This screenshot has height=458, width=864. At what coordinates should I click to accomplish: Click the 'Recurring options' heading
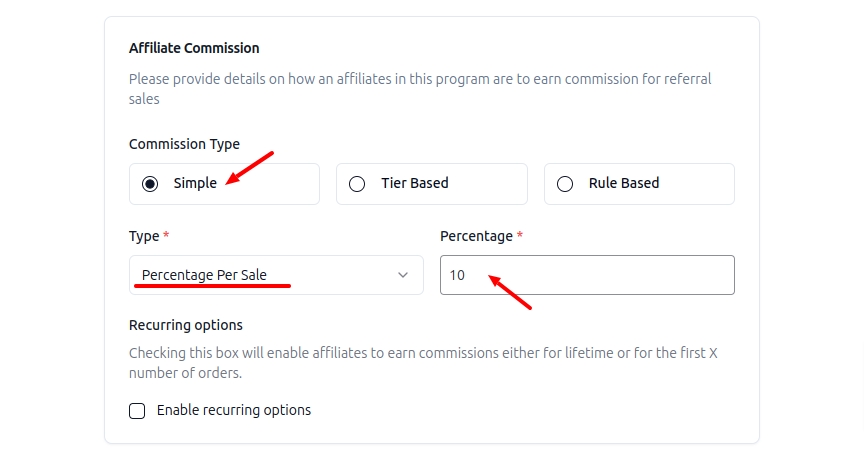coord(186,325)
